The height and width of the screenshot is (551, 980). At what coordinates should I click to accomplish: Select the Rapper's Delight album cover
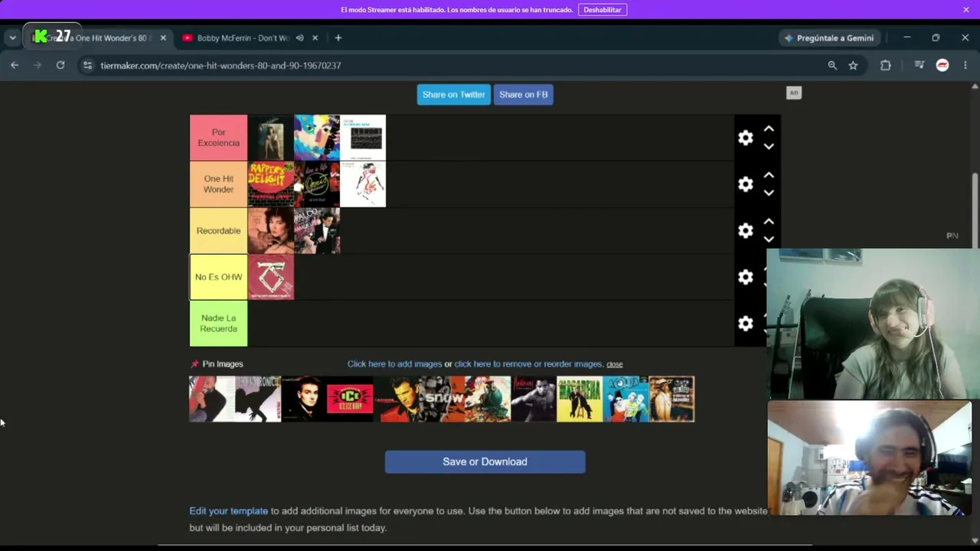271,184
